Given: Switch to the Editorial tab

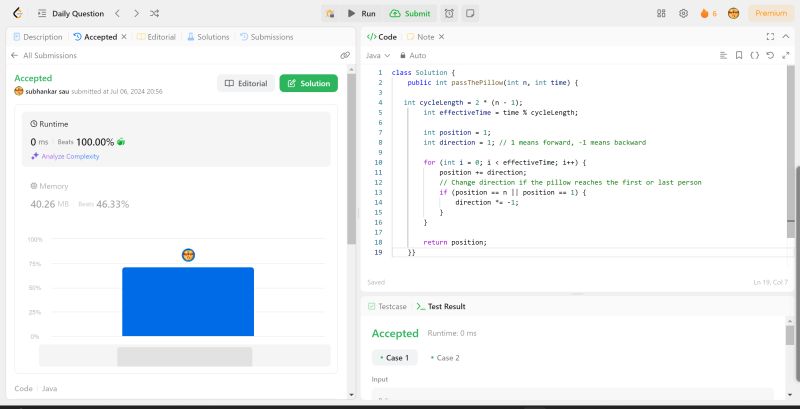Looking at the screenshot, I should tap(157, 37).
